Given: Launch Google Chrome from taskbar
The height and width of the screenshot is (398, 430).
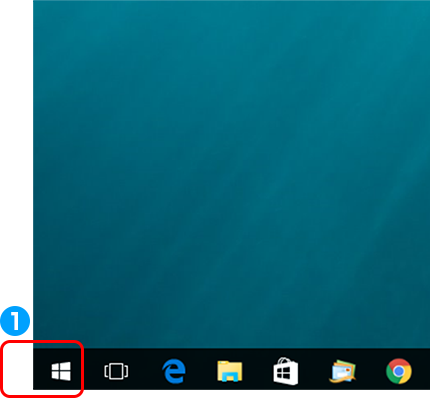Looking at the screenshot, I should click(399, 371).
